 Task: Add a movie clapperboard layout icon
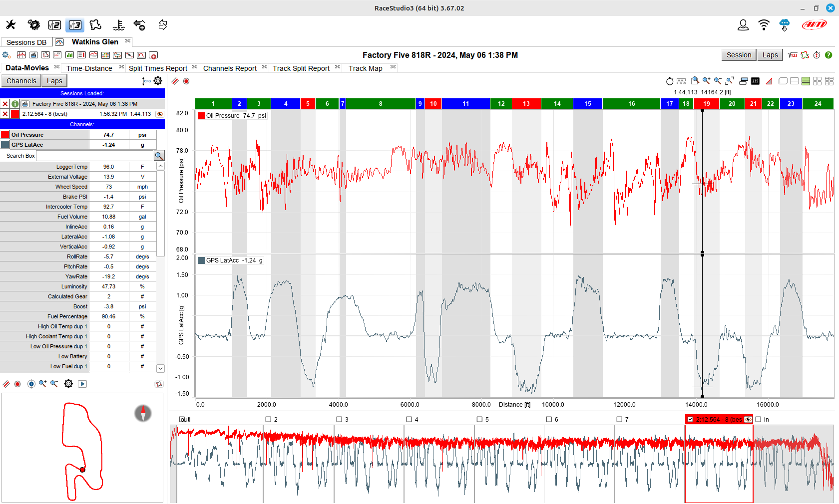coord(33,55)
